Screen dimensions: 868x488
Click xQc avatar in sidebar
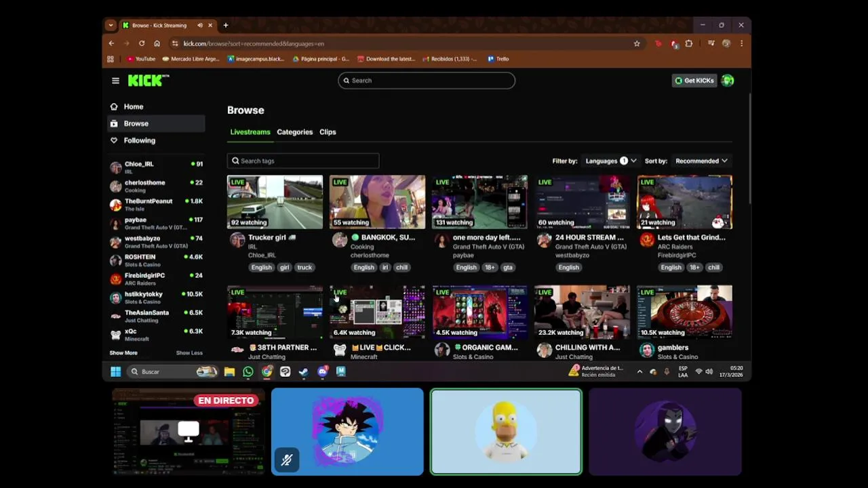[x=116, y=334]
